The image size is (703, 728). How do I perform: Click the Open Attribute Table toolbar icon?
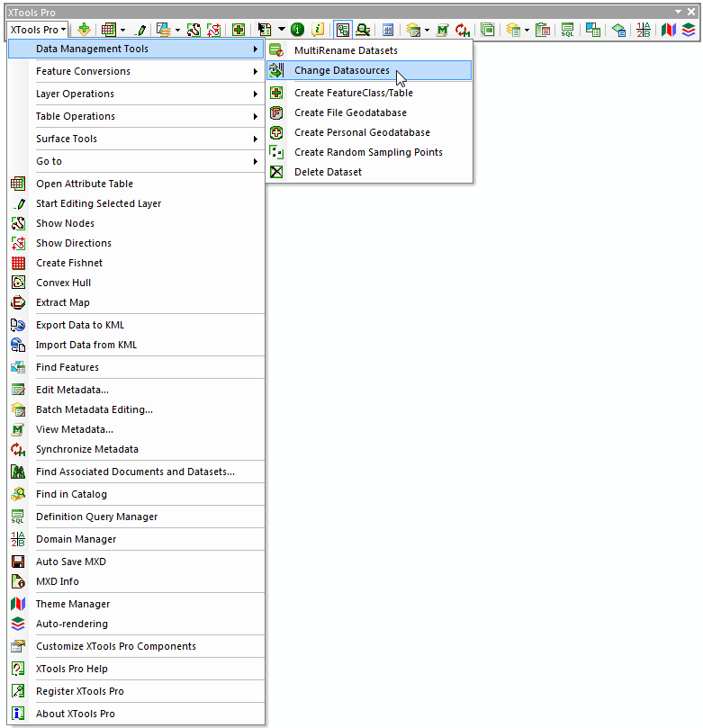coord(109,30)
